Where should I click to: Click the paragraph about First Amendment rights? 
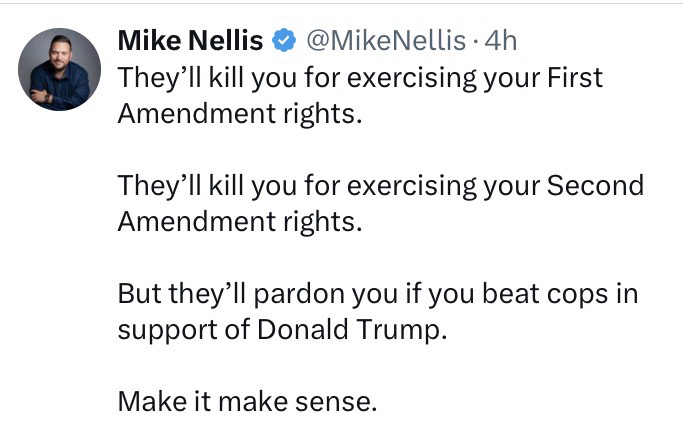coord(360,95)
